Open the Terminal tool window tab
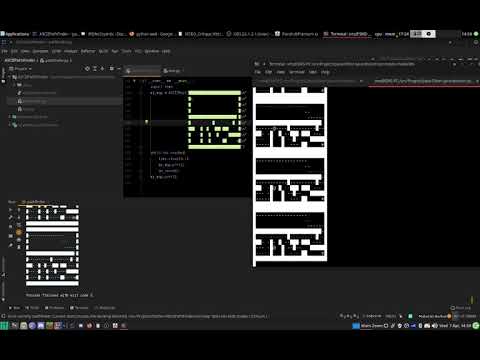Screen dimensions: 480x360 79,308
